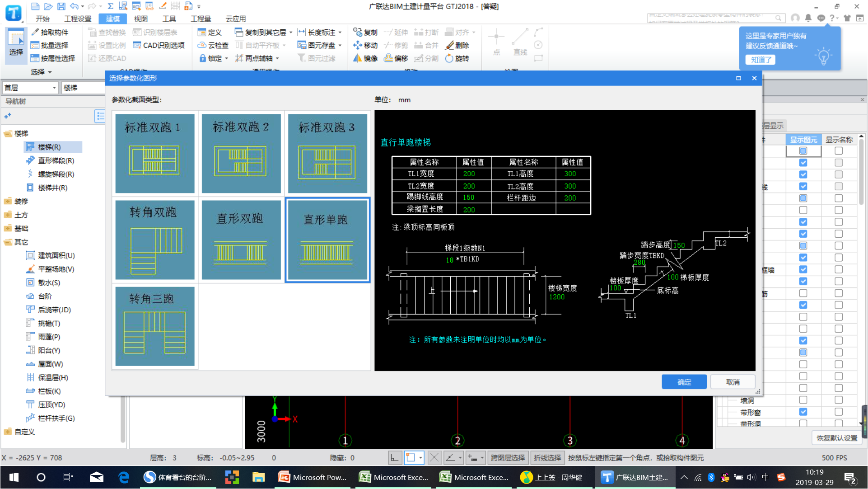The height and width of the screenshot is (489, 868).
Task: Click the 取消 cancel button
Action: (733, 382)
